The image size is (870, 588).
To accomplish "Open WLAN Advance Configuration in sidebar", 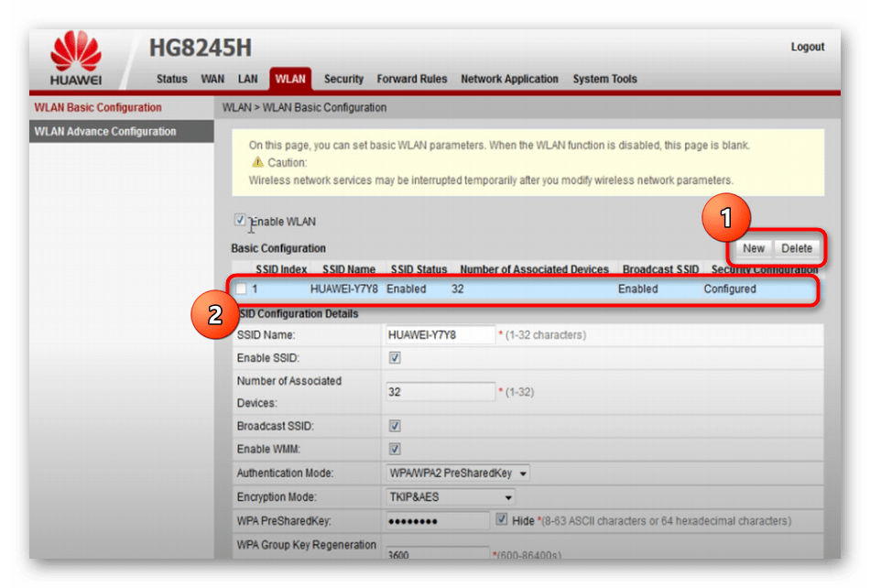I will coord(122,132).
